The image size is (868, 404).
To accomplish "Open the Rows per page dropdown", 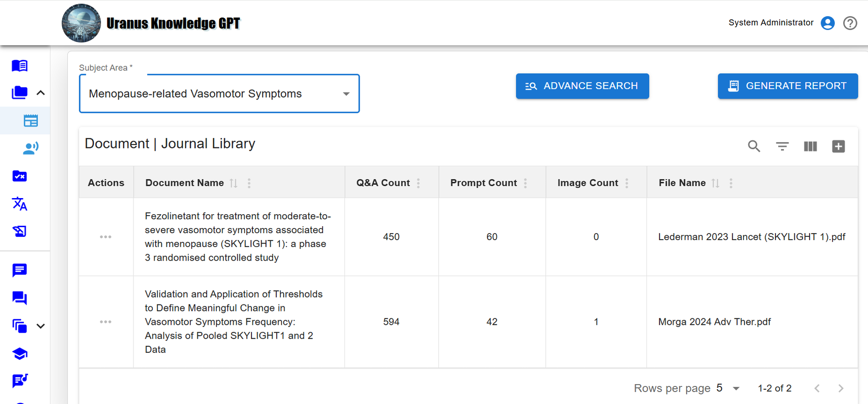I will pyautogui.click(x=728, y=388).
